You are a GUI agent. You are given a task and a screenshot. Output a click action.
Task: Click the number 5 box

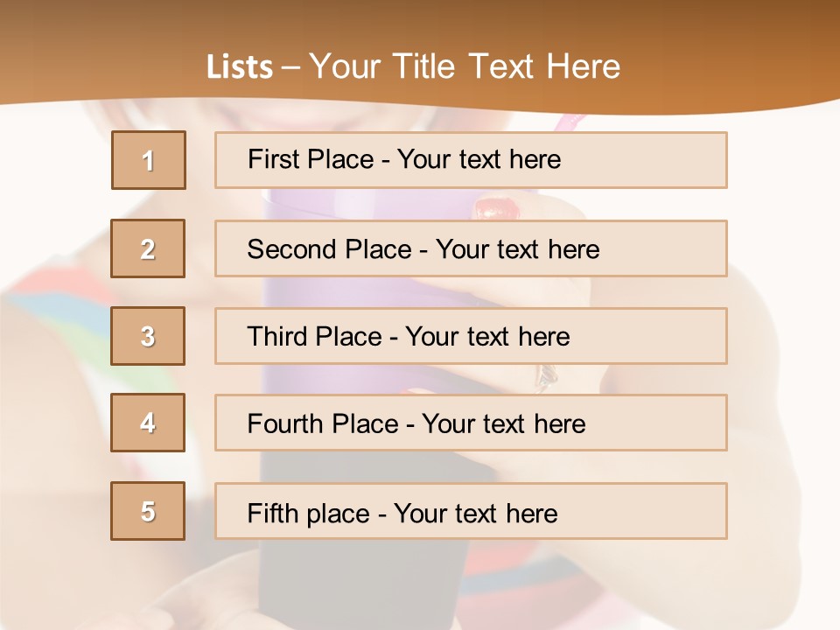[148, 511]
